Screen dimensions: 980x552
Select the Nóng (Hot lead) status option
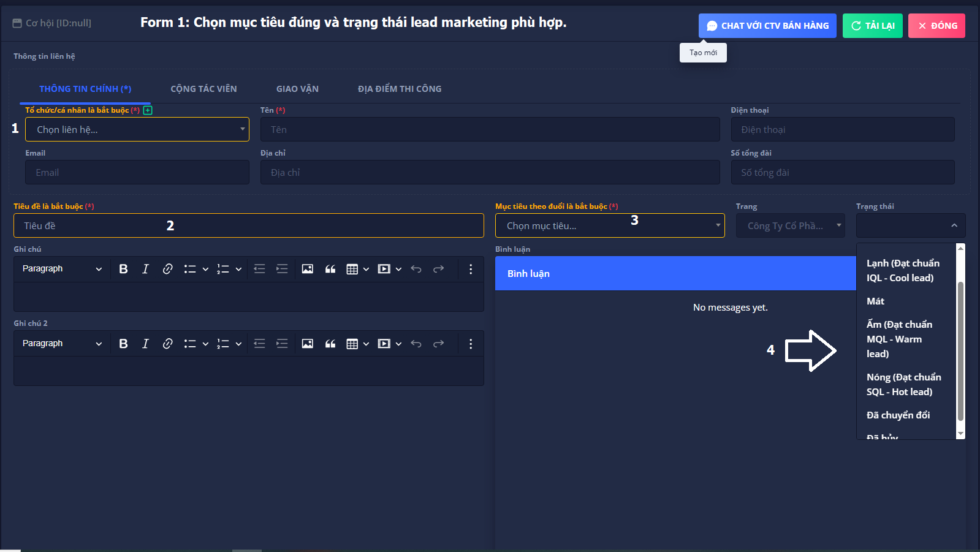pyautogui.click(x=903, y=384)
